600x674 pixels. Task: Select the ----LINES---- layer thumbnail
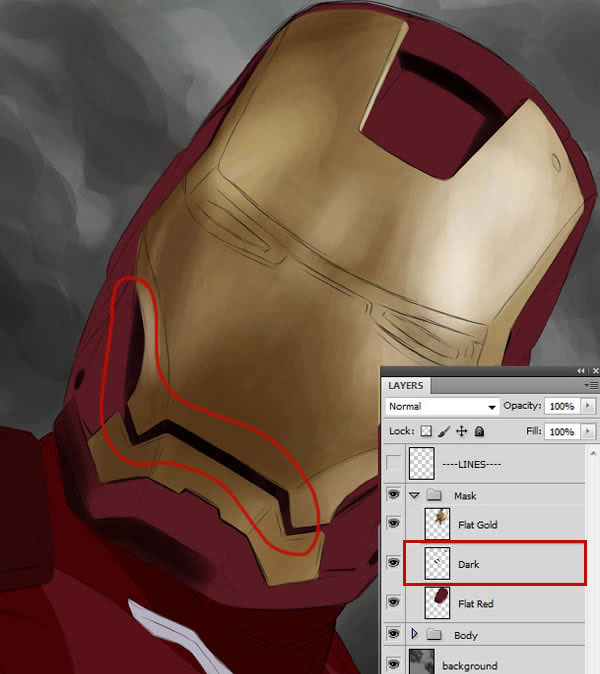click(422, 463)
